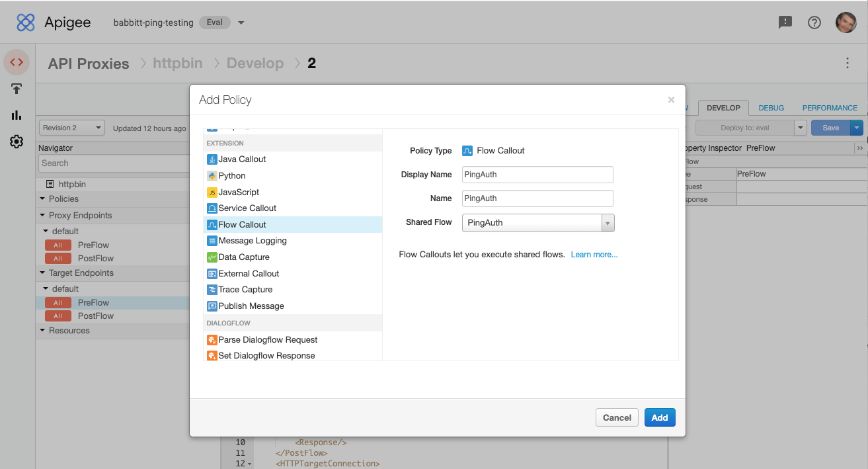Pick the Message Logging policy
This screenshot has height=469, width=868.
tap(251, 240)
